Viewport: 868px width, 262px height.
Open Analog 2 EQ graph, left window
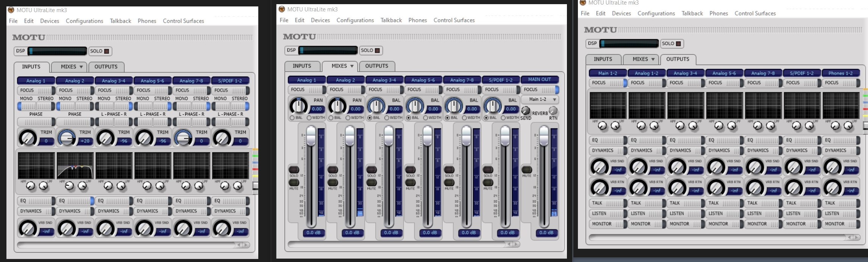[75, 166]
